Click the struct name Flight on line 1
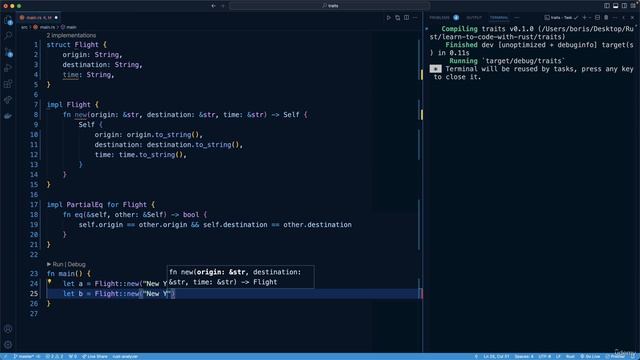The height and width of the screenshot is (360, 640). pos(87,44)
